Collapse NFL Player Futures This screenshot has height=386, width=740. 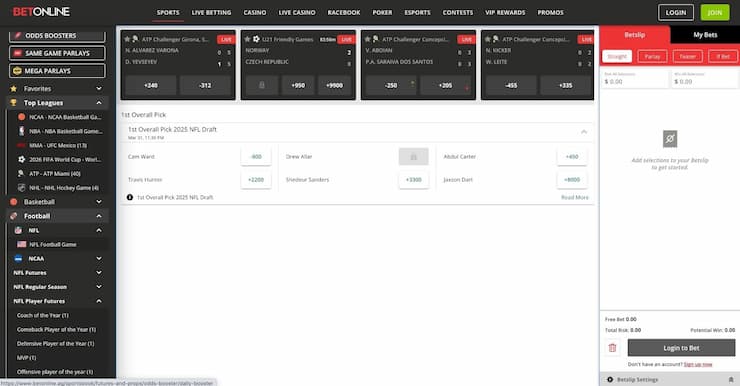pyautogui.click(x=99, y=301)
